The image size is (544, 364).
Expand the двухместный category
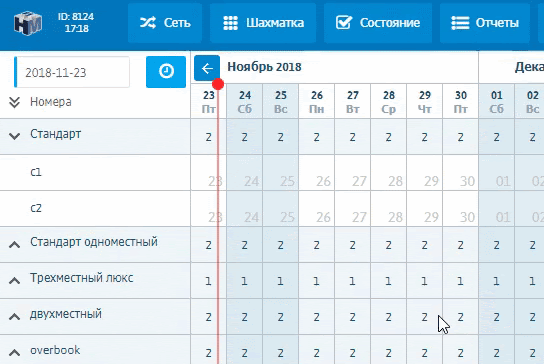[x=14, y=316]
